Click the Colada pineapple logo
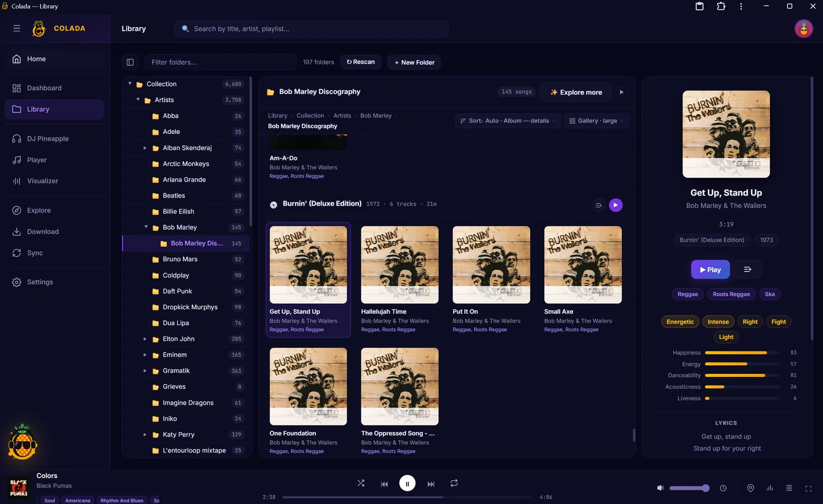This screenshot has width=823, height=504. click(x=39, y=29)
